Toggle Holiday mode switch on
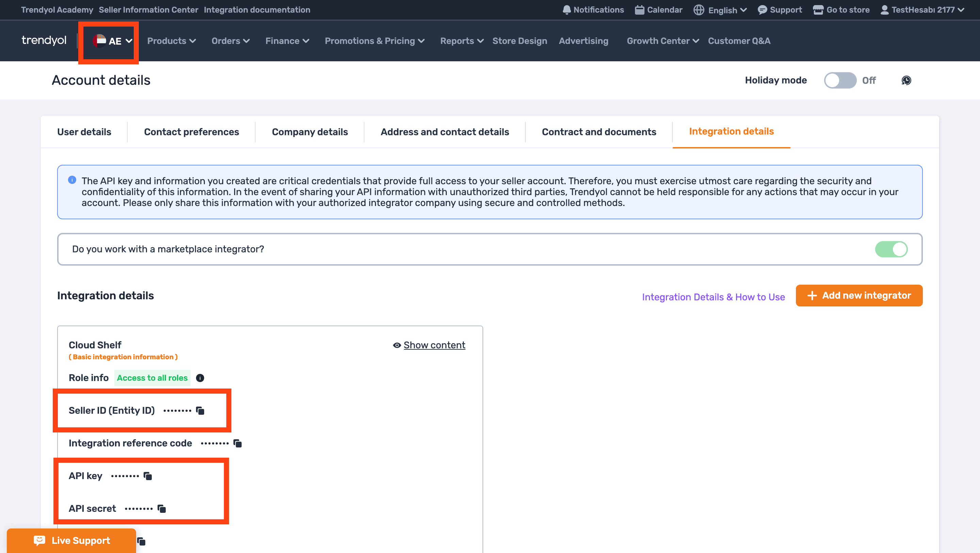The image size is (980, 553). pos(840,80)
